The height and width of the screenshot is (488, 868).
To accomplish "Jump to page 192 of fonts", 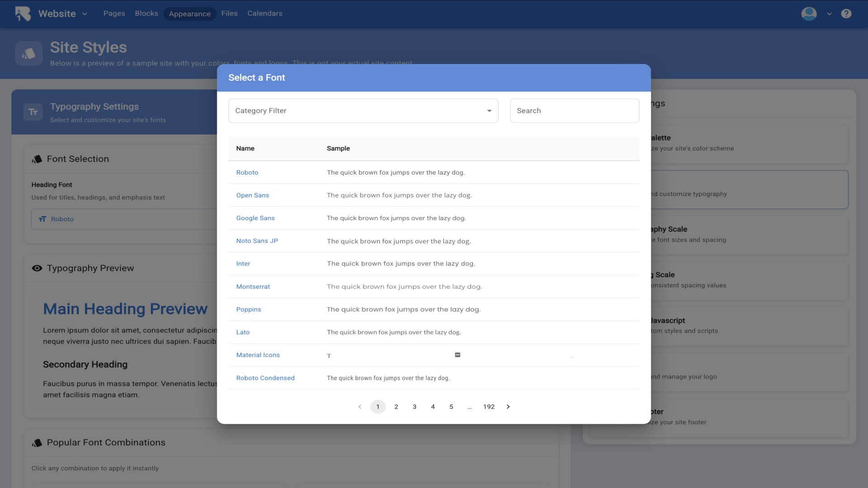I will [x=489, y=407].
